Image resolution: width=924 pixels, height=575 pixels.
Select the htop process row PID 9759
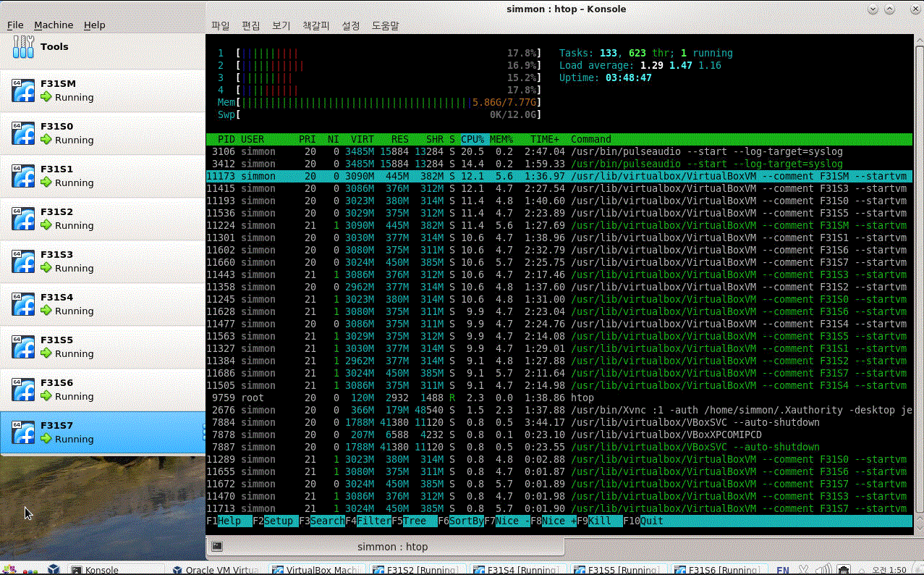(x=559, y=398)
